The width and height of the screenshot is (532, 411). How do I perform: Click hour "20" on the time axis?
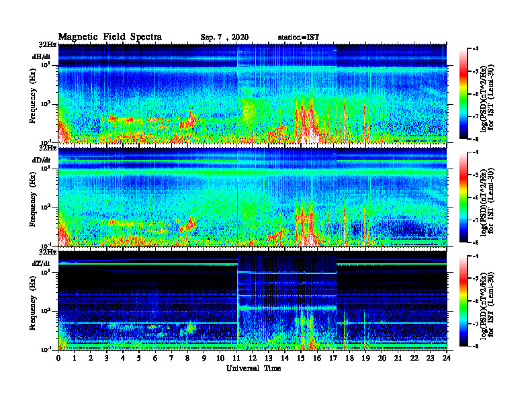pos(382,358)
